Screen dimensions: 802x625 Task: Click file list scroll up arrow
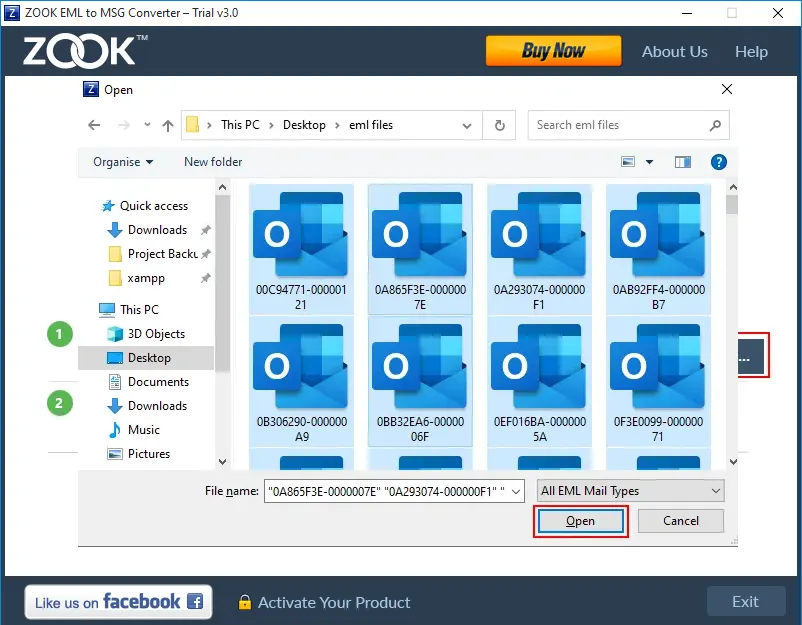[732, 187]
